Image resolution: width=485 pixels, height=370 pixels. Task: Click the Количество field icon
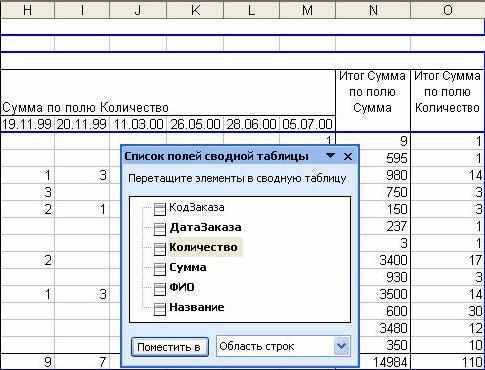point(160,249)
